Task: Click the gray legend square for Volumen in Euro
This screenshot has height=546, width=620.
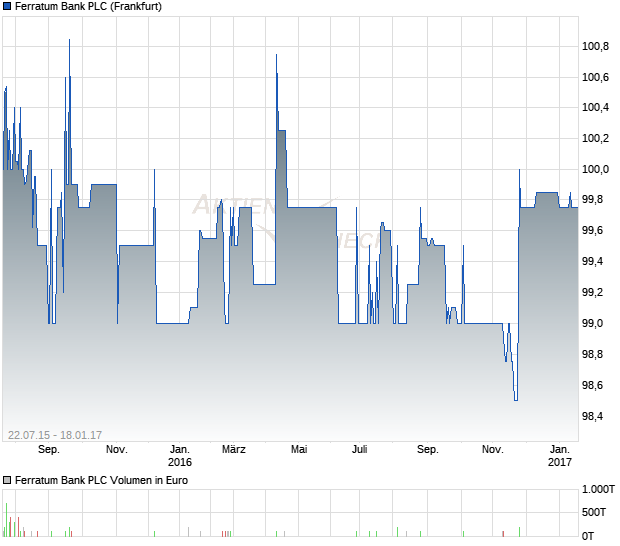Action: (8, 480)
